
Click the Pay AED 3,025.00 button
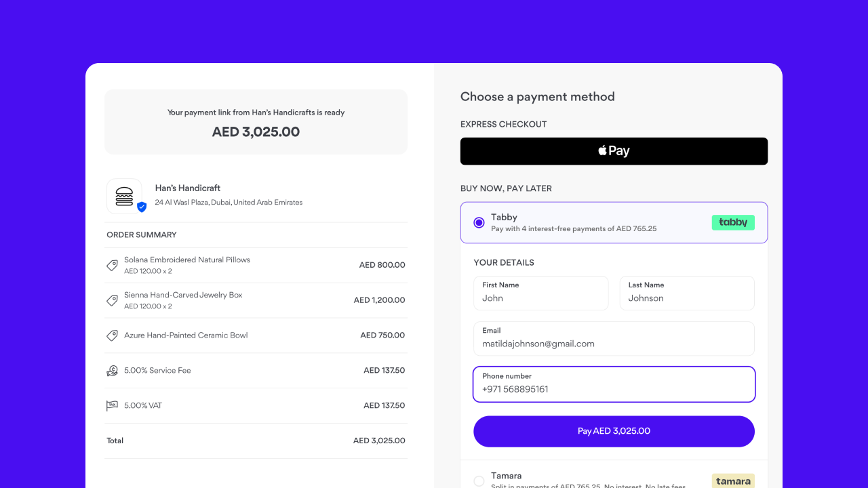pos(614,431)
